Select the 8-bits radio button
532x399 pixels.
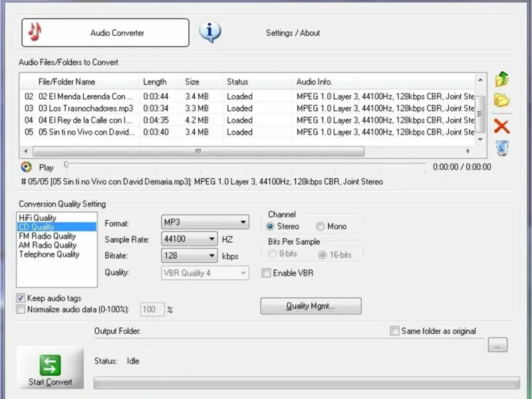pyautogui.click(x=272, y=254)
